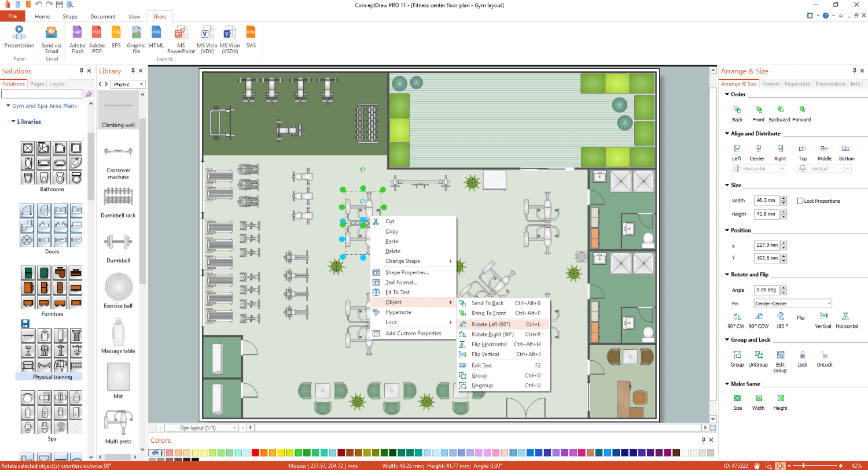Image resolution: width=868 pixels, height=470 pixels.
Task: Click the Make Same Width icon
Action: tap(759, 398)
